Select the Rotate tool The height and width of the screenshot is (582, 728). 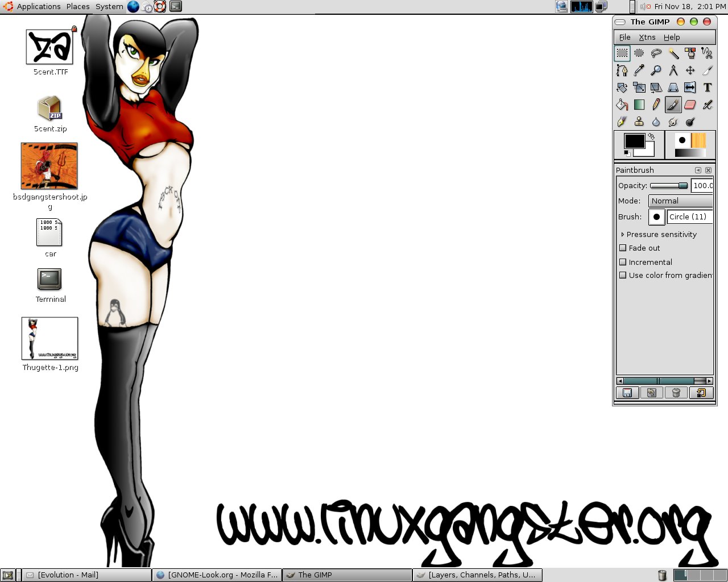pos(622,88)
